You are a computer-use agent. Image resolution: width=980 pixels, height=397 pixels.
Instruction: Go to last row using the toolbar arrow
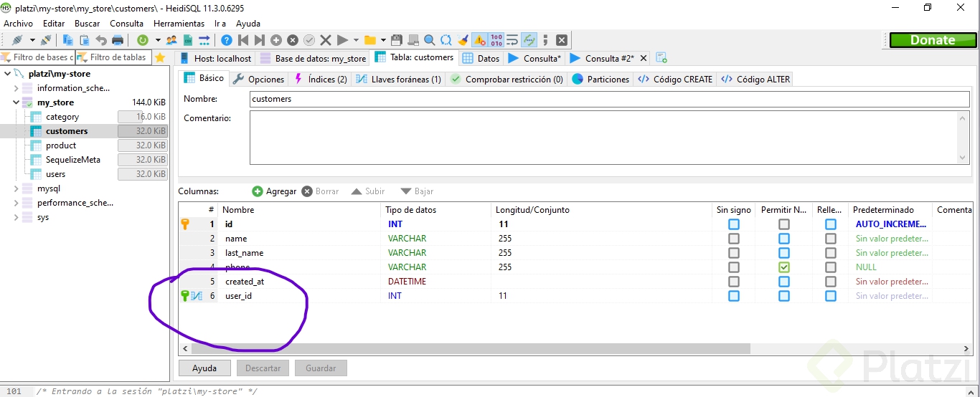tap(260, 40)
